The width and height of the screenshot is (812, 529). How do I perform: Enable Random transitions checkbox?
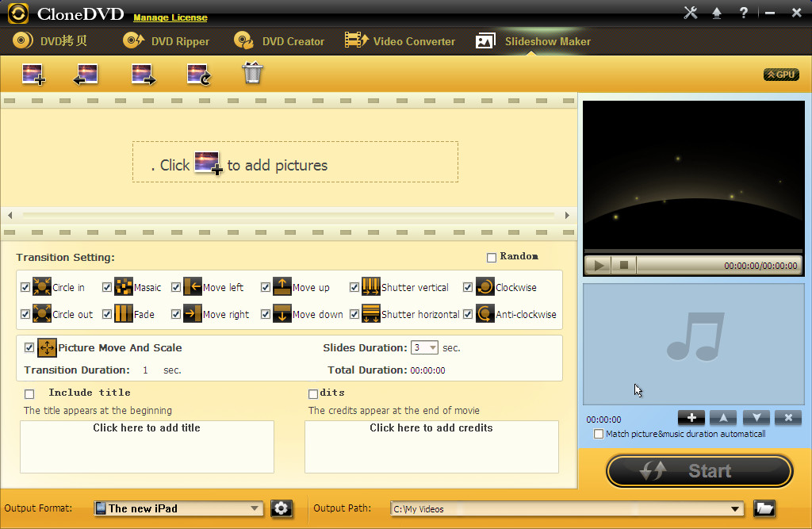492,258
